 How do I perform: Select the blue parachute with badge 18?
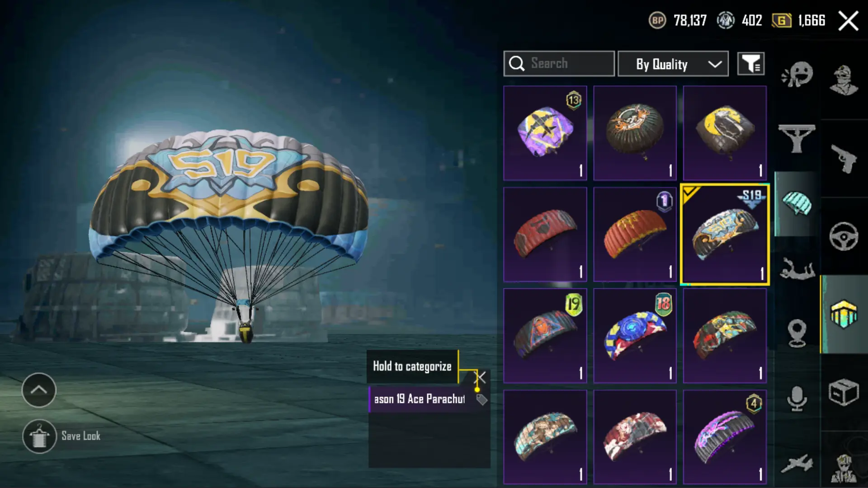(635, 336)
